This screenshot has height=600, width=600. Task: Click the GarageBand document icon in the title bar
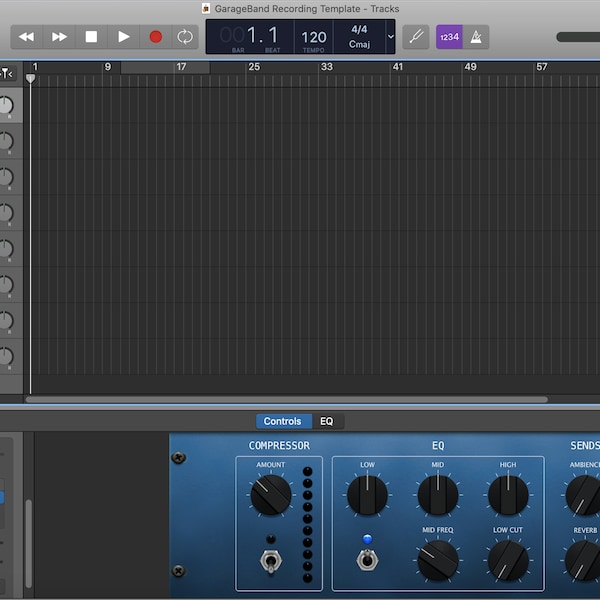pos(206,8)
